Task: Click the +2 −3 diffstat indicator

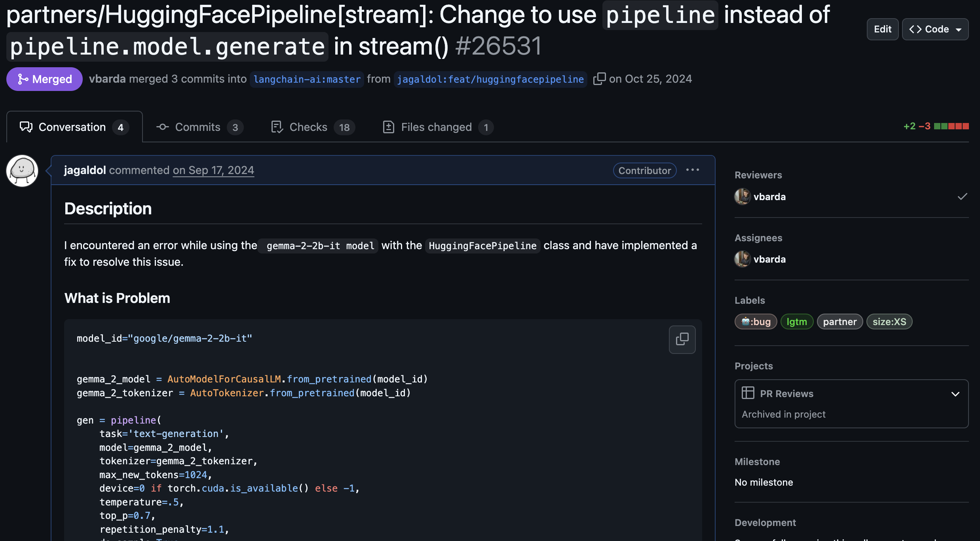Action: click(936, 126)
